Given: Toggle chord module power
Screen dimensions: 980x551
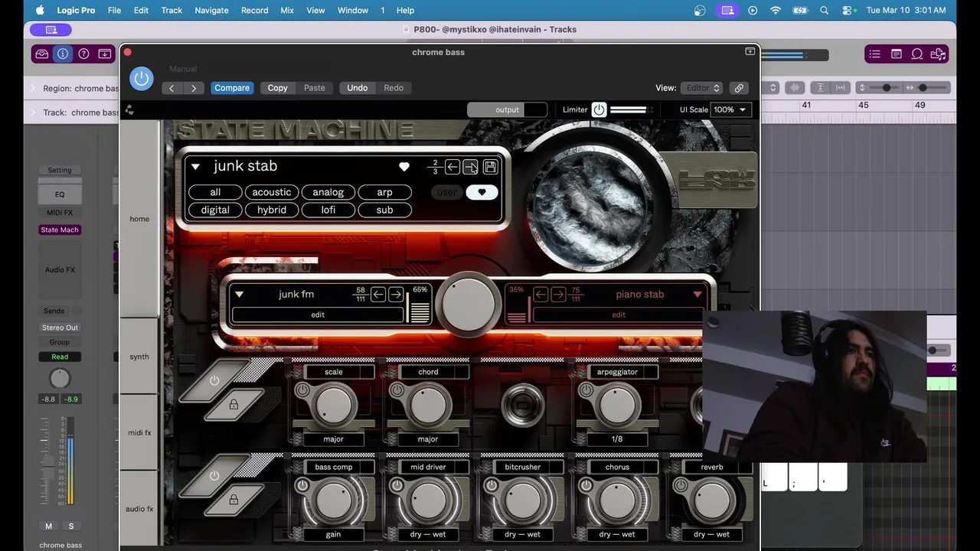Looking at the screenshot, I should pos(397,390).
